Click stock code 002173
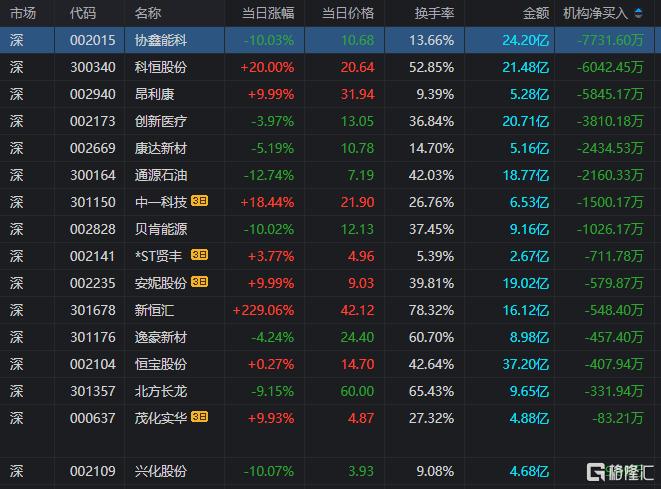 (93, 121)
